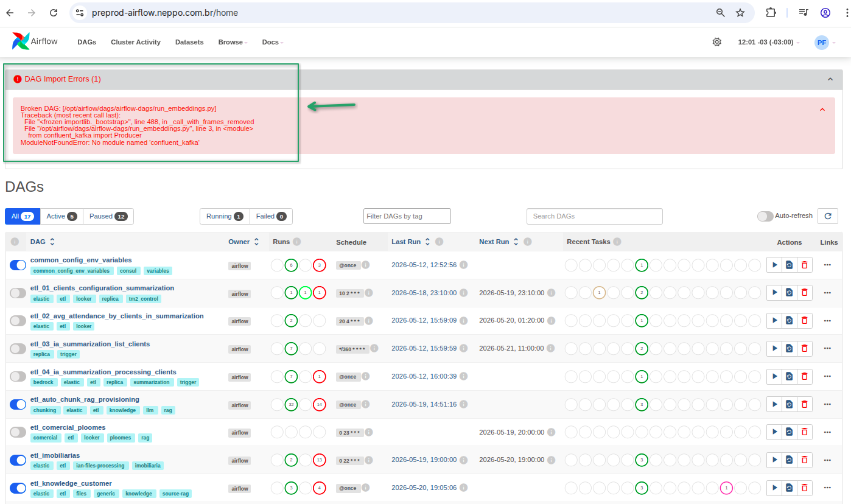Sort the table by DAG column
Screen dimensions: 851x504
[x=43, y=242]
